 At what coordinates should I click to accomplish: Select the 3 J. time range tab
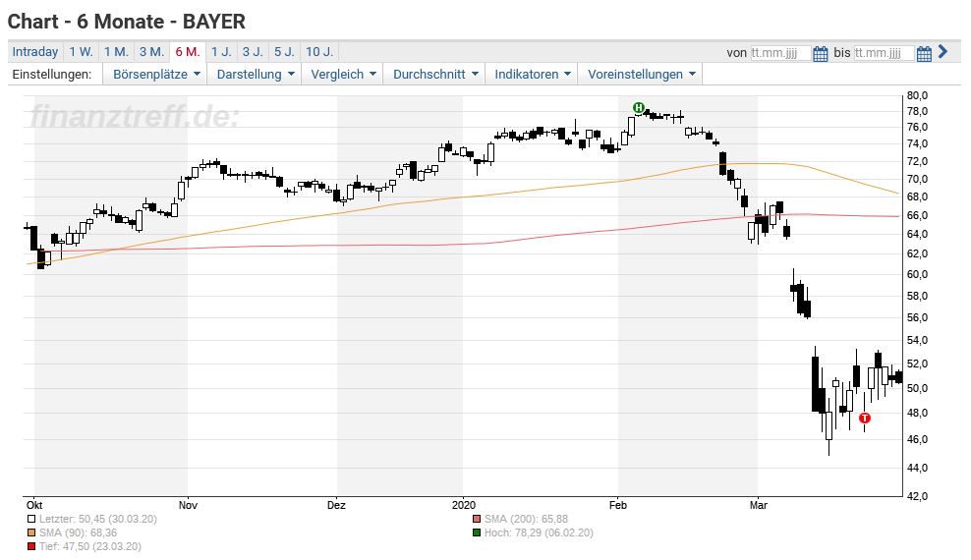pyautogui.click(x=253, y=52)
